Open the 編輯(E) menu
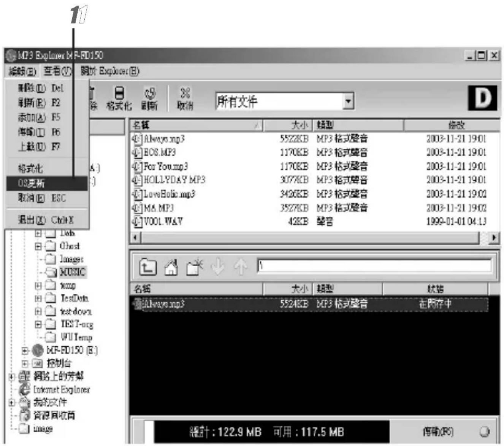 [x=22, y=71]
